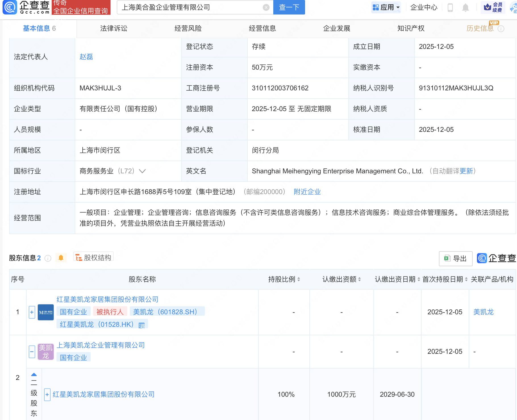Switch to the 法律诉讼 tab
Image resolution: width=517 pixels, height=420 pixels.
pyautogui.click(x=113, y=28)
